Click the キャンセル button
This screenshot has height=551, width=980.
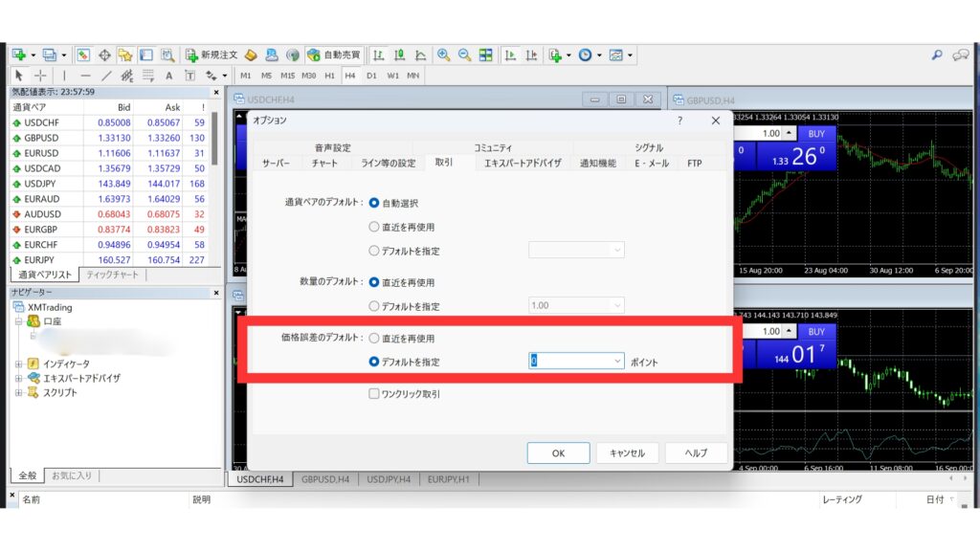(627, 452)
